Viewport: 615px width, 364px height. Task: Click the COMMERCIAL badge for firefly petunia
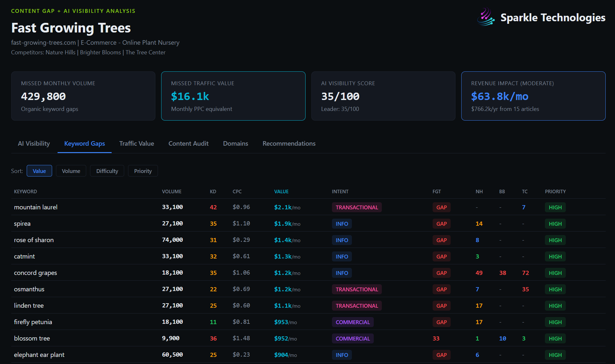coord(353,322)
